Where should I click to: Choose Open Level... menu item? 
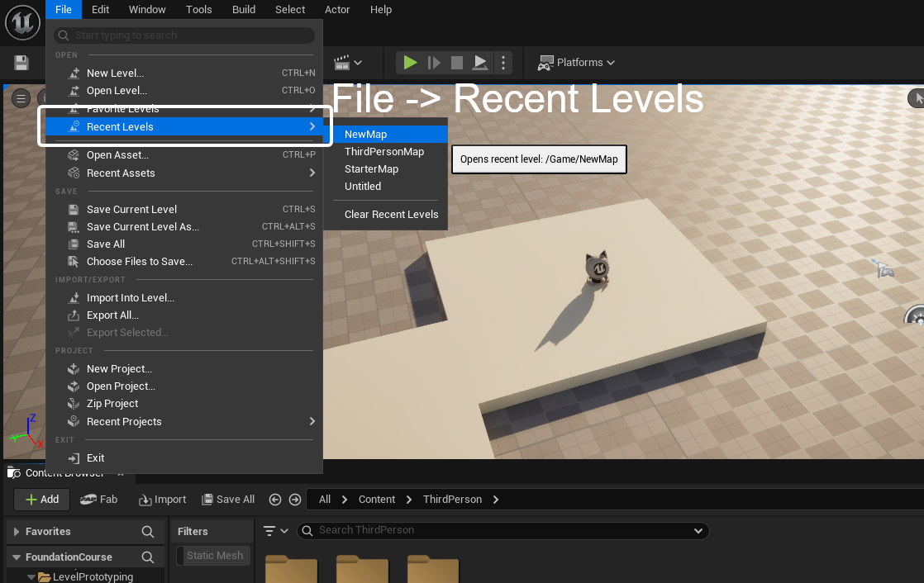tap(183, 91)
